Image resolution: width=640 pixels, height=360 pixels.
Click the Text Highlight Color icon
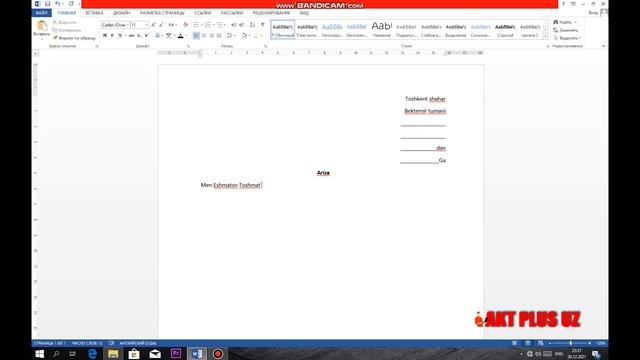[x=169, y=36]
